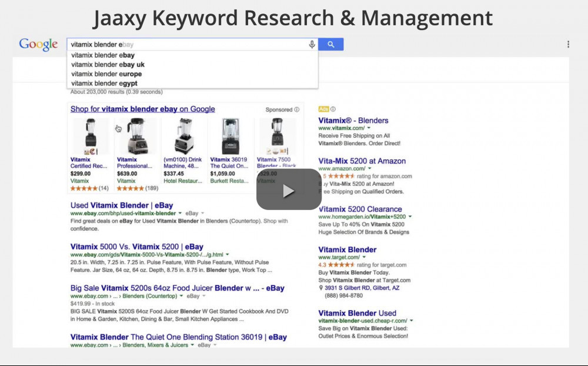The height and width of the screenshot is (366, 588).
Task: Click the '3931 S Gilbert RD, Gilbert, AZ' address
Action: click(362, 288)
